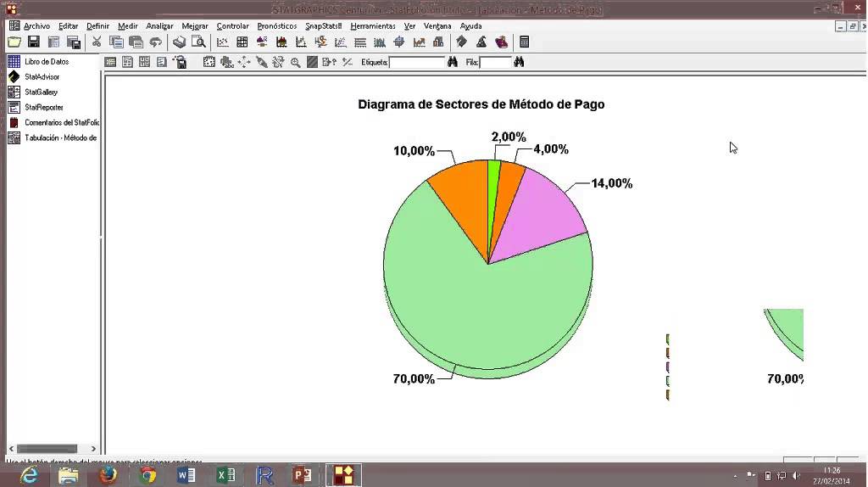Click the four-arrow move icon

243,62
